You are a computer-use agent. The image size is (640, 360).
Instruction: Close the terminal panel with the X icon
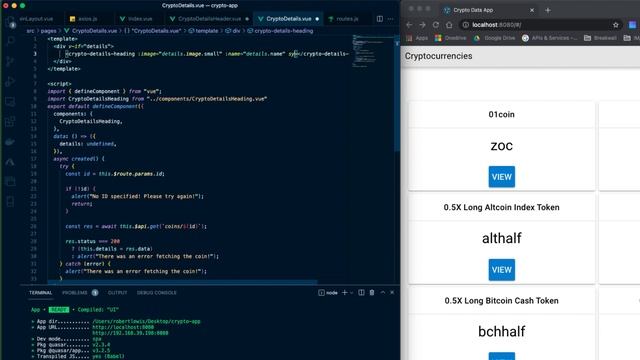coord(392,292)
